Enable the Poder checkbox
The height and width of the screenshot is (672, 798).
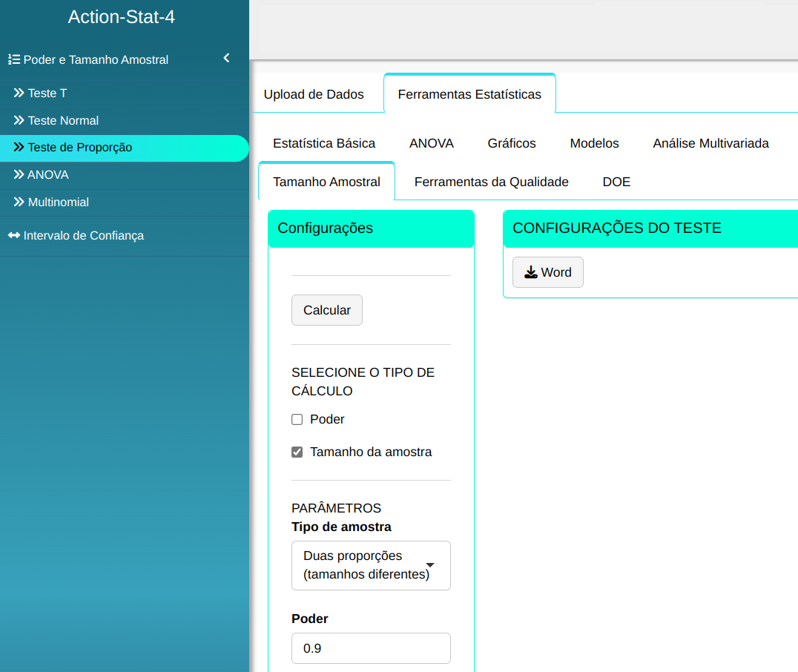tap(297, 420)
